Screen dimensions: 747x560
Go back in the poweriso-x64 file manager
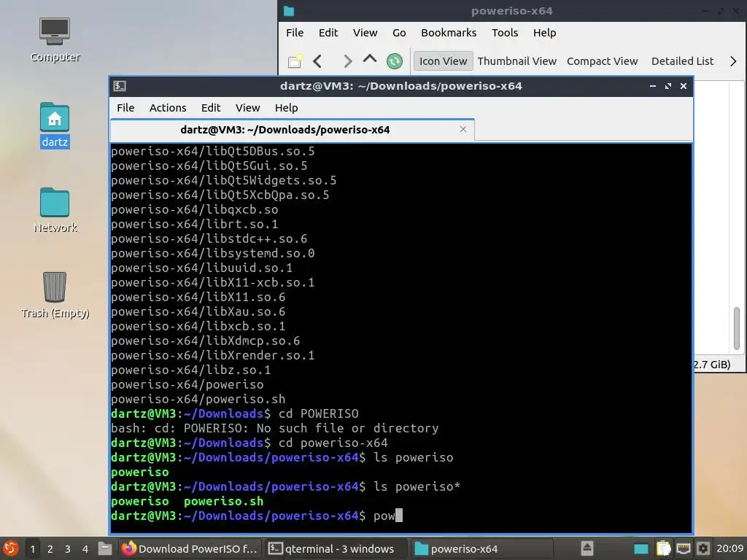tap(318, 61)
